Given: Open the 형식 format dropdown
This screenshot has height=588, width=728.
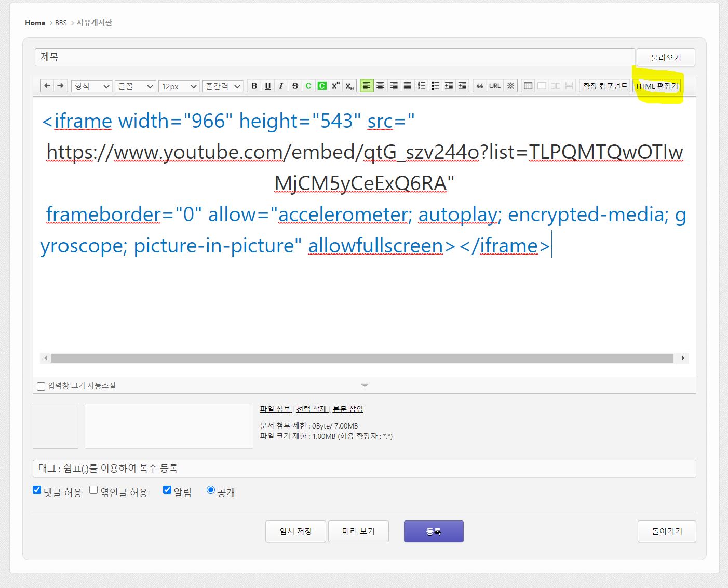Looking at the screenshot, I should 91,86.
